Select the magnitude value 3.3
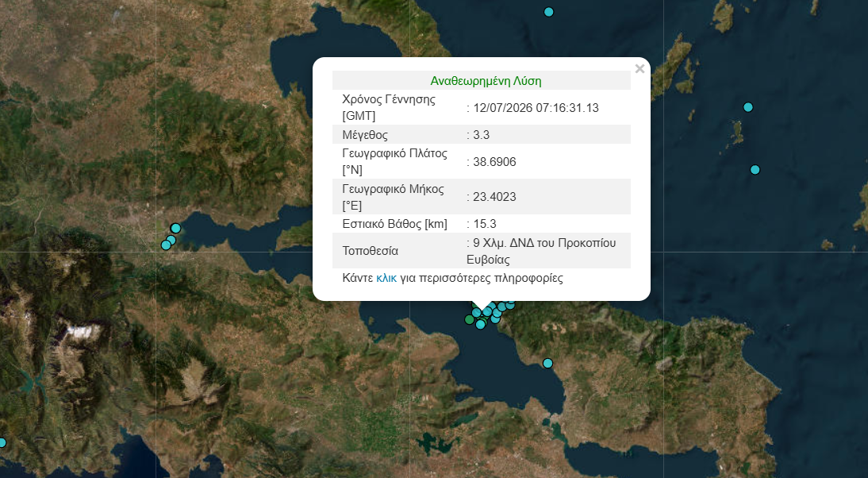 pos(481,135)
